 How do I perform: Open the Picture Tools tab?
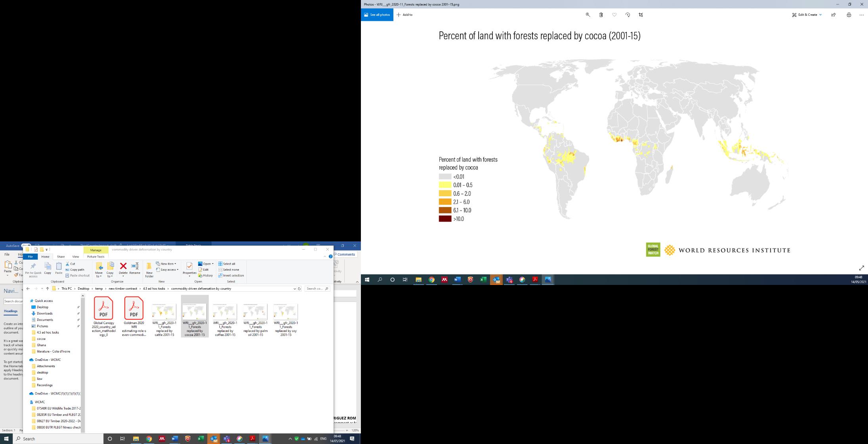pos(95,256)
